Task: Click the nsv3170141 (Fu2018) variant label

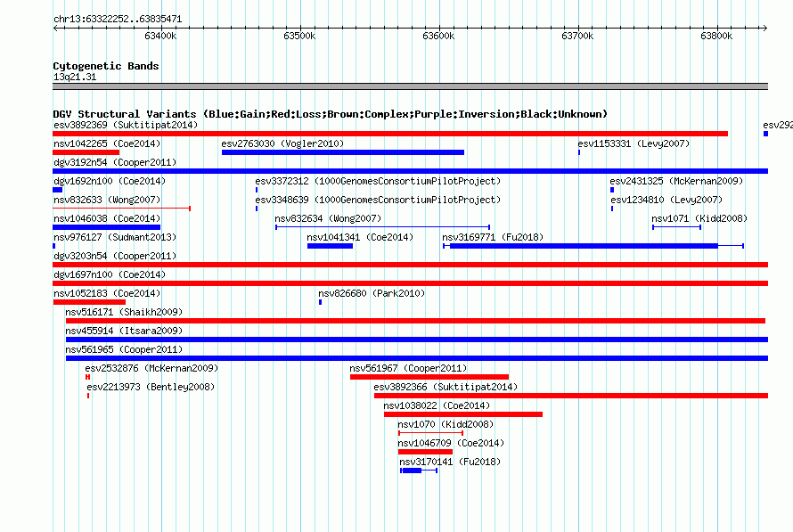Action: [x=450, y=462]
